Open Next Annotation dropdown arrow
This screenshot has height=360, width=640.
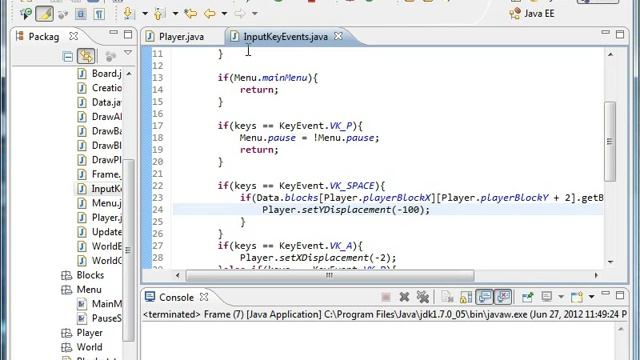[145, 13]
